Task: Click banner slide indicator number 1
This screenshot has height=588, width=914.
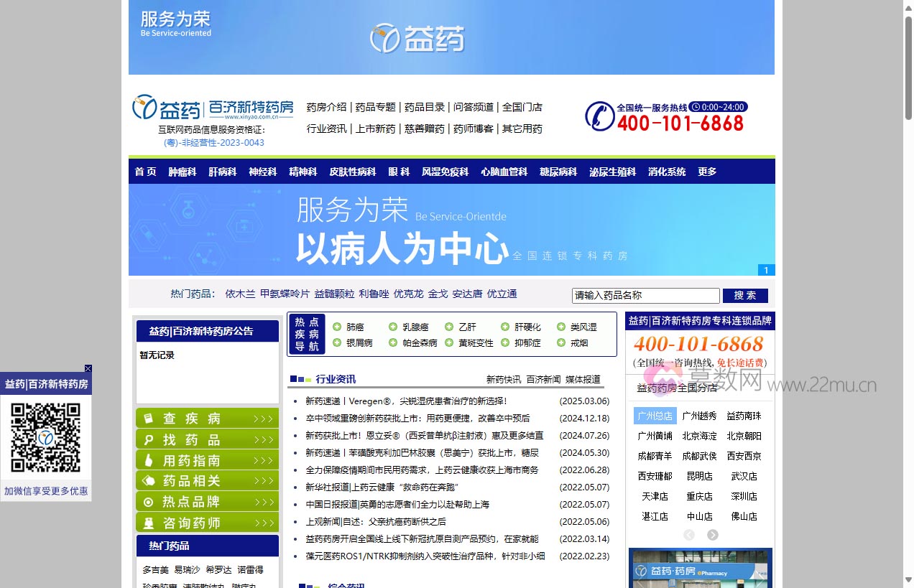Action: (766, 270)
